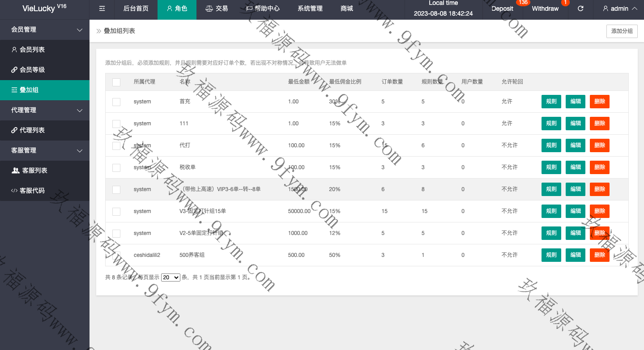Open the per-page records dropdown

(171, 277)
